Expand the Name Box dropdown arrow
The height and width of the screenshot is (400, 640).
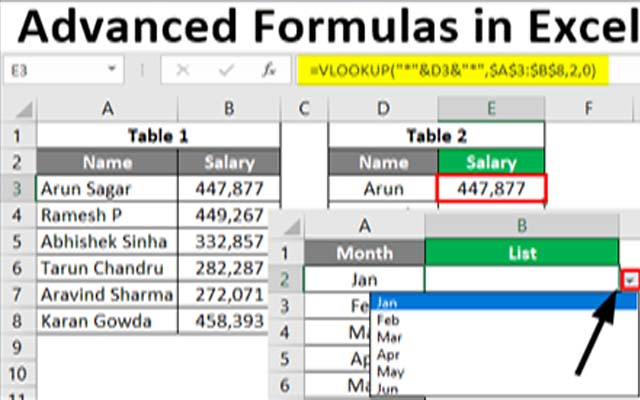[112, 68]
